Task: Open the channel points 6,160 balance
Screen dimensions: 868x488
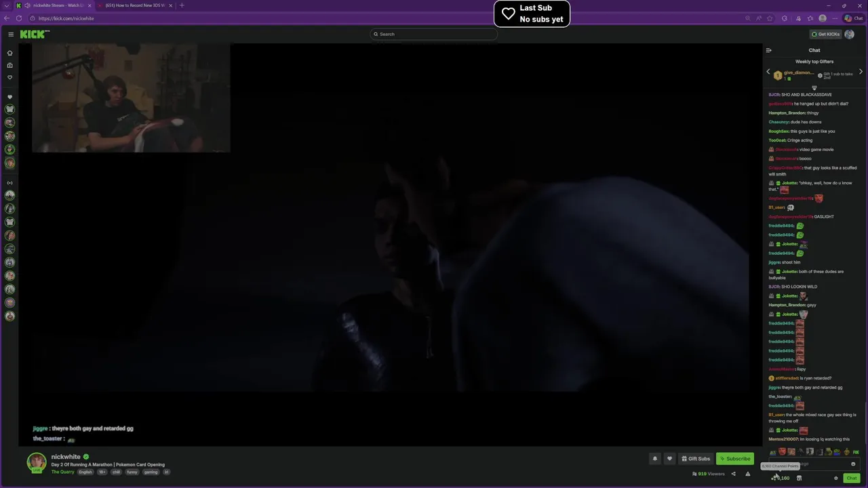Action: point(781,478)
